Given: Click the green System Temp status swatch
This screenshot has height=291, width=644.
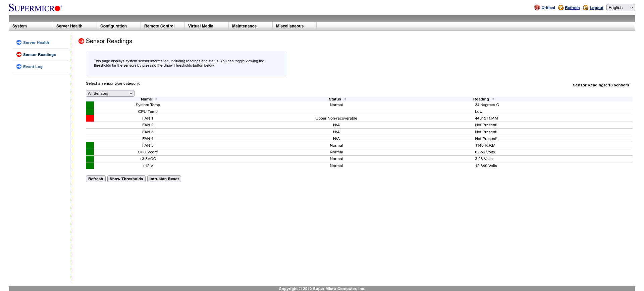Looking at the screenshot, I should tap(90, 105).
